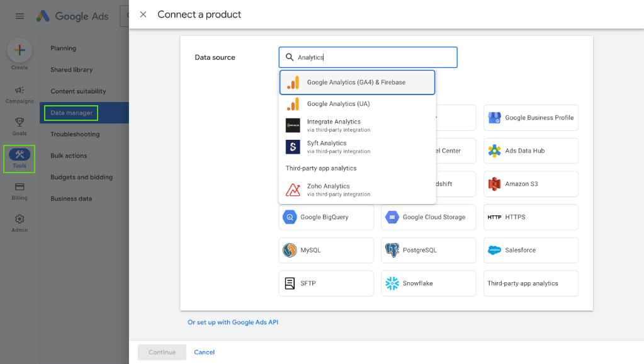Select the PostgreSQL data source card
The image size is (644, 364).
click(428, 250)
